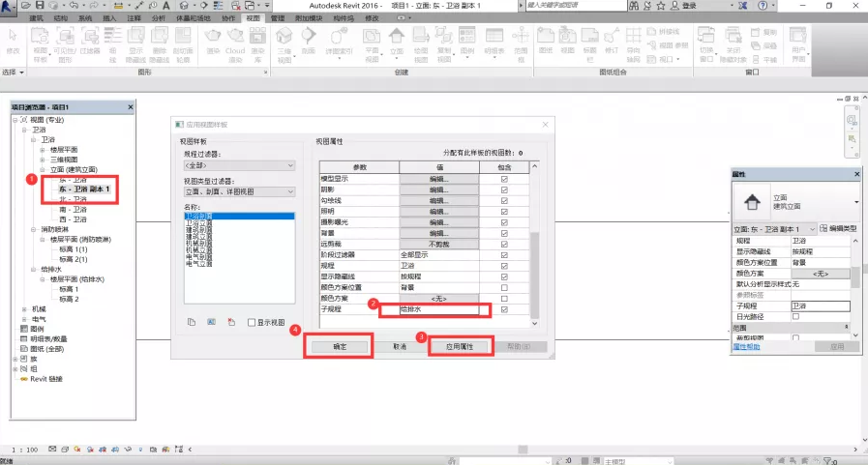
Task: Click the 应用属性 button
Action: point(460,347)
